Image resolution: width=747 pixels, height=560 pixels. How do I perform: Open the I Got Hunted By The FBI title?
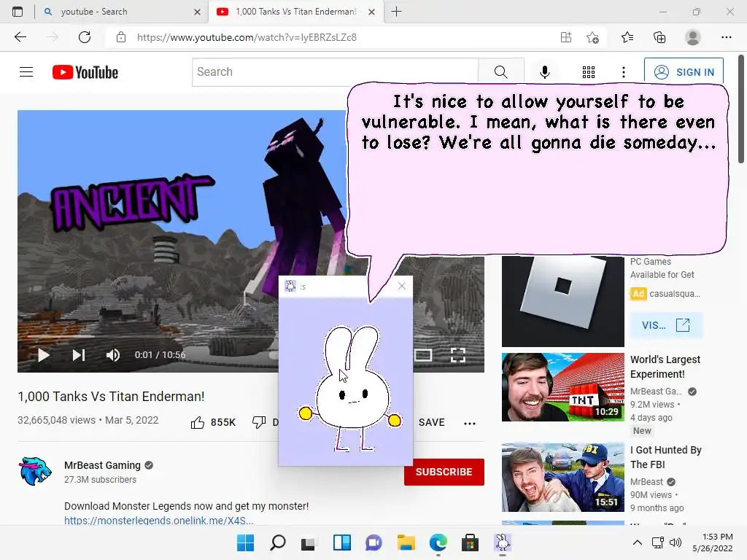tap(665, 457)
